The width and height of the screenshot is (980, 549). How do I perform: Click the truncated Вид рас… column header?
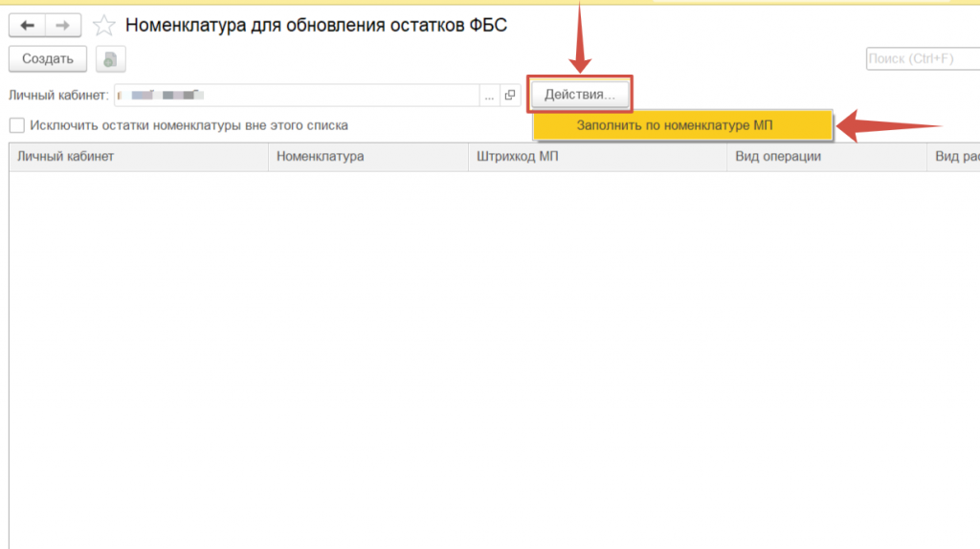[953, 157]
